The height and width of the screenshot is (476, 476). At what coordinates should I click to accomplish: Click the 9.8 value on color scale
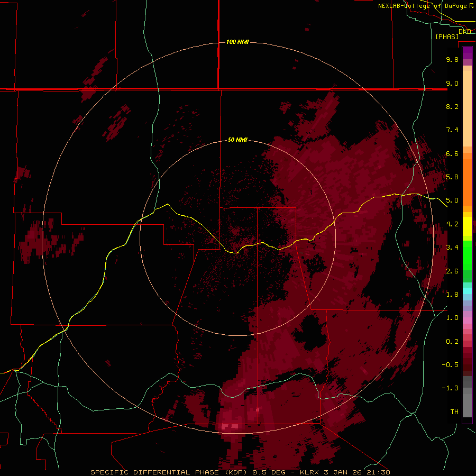[452, 59]
